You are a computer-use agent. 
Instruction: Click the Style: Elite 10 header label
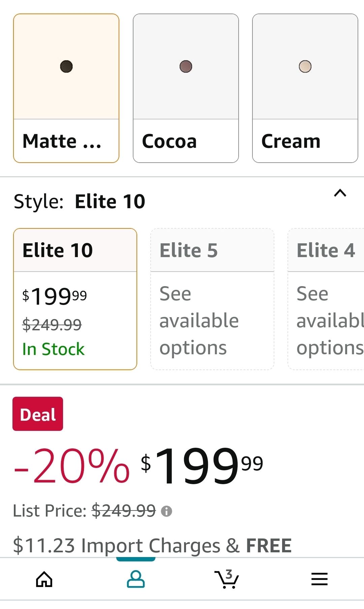[79, 201]
